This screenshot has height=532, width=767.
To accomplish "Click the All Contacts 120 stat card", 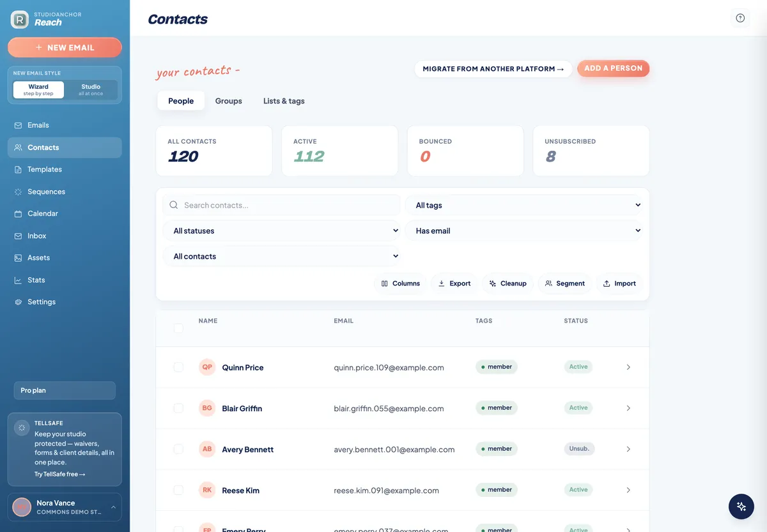I will click(x=214, y=151).
